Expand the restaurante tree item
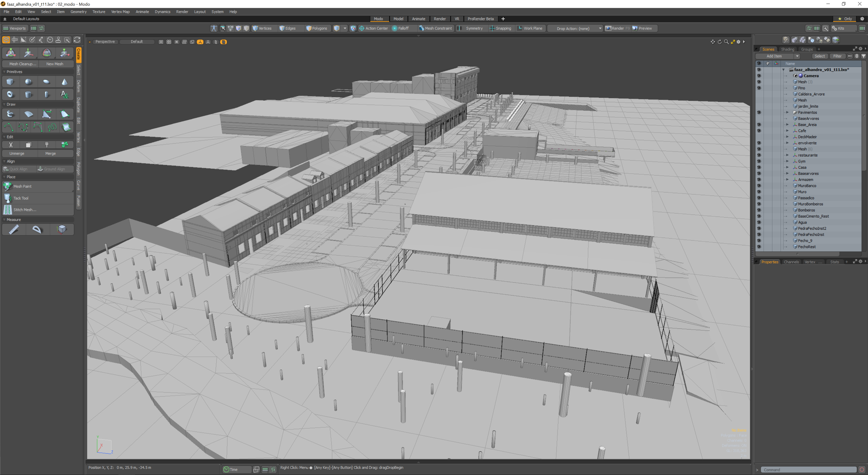868x475 pixels. point(787,155)
